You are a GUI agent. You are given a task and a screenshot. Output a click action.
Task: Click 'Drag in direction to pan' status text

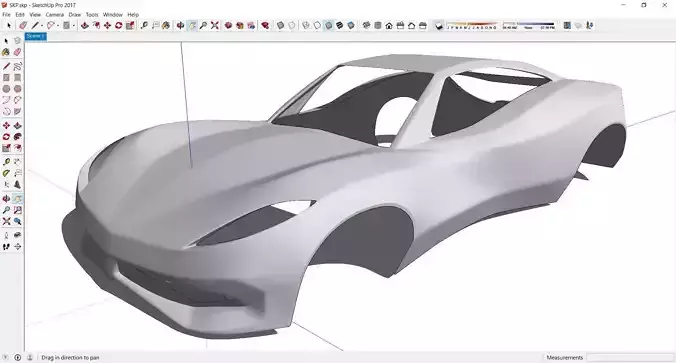[70, 357]
